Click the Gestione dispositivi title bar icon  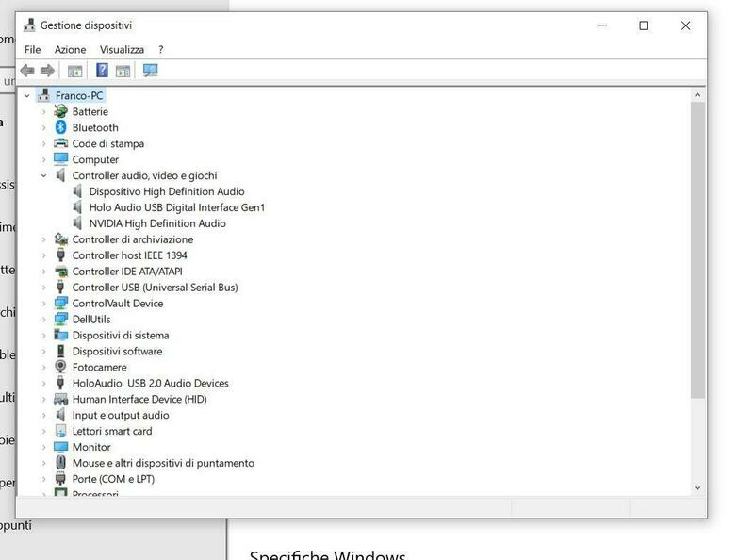(29, 25)
